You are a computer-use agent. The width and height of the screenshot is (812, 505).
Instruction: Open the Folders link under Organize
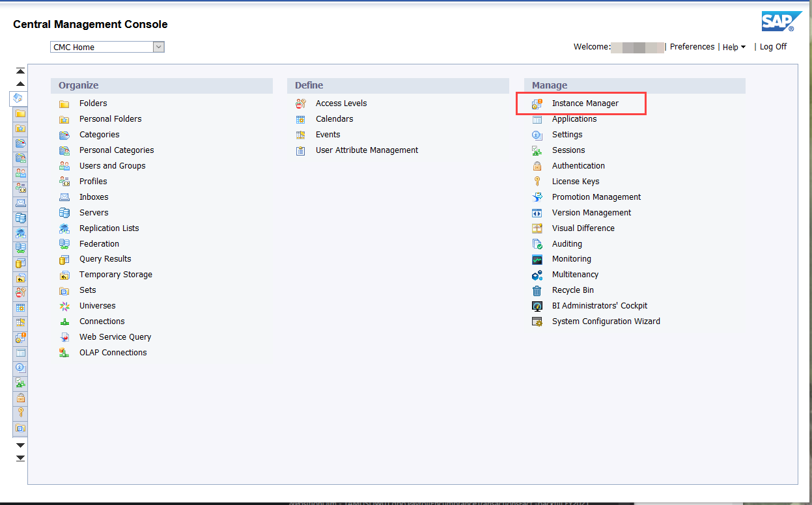93,103
